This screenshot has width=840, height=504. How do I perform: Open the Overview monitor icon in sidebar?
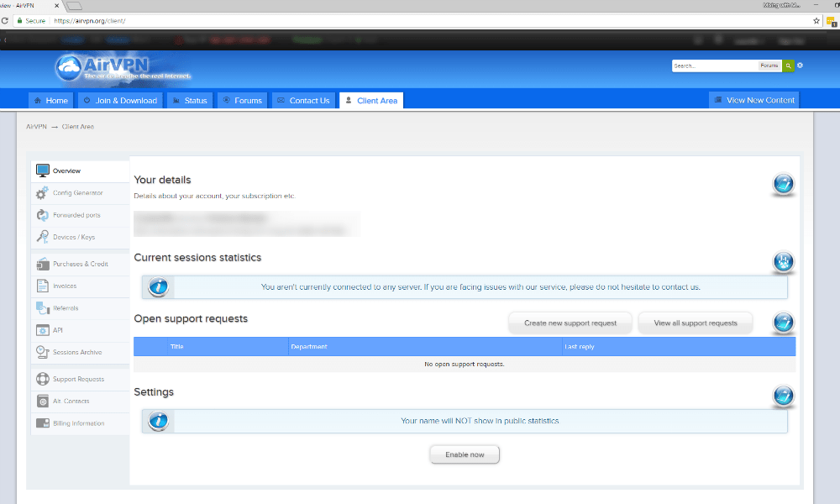pos(42,171)
